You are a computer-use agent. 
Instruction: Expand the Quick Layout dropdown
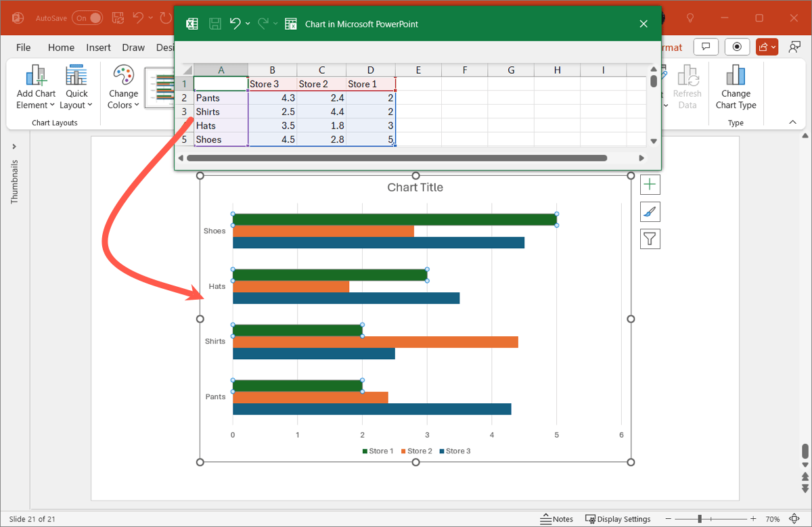click(76, 87)
